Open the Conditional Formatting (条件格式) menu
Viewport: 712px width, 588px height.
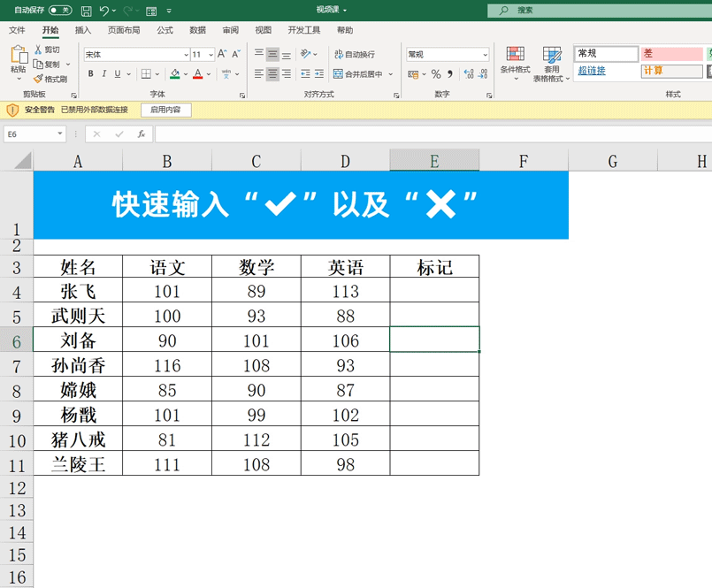(x=515, y=63)
